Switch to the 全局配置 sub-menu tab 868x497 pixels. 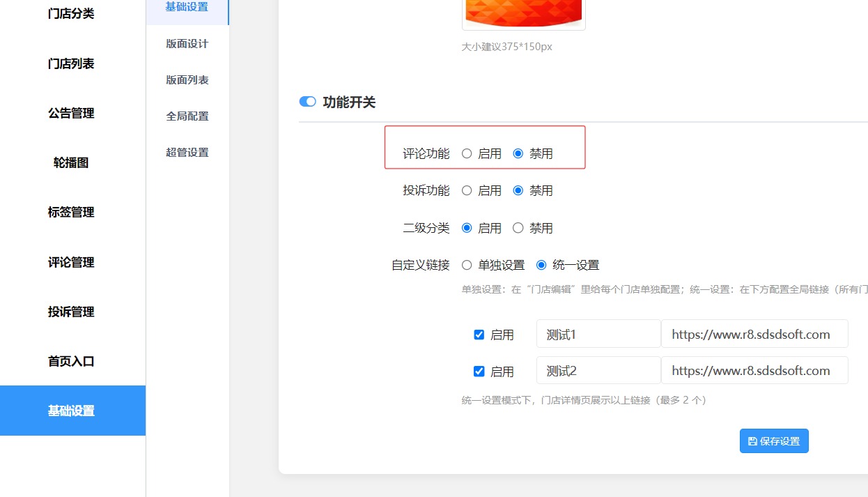pyautogui.click(x=187, y=116)
